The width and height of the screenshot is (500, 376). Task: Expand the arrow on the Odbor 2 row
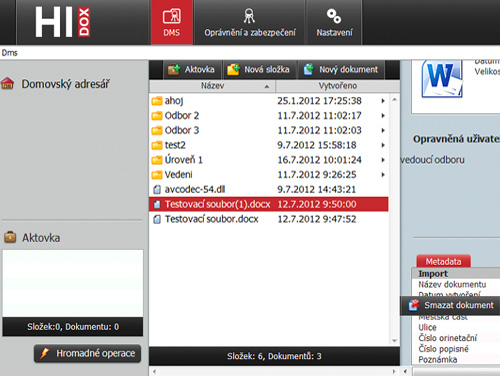click(x=383, y=116)
